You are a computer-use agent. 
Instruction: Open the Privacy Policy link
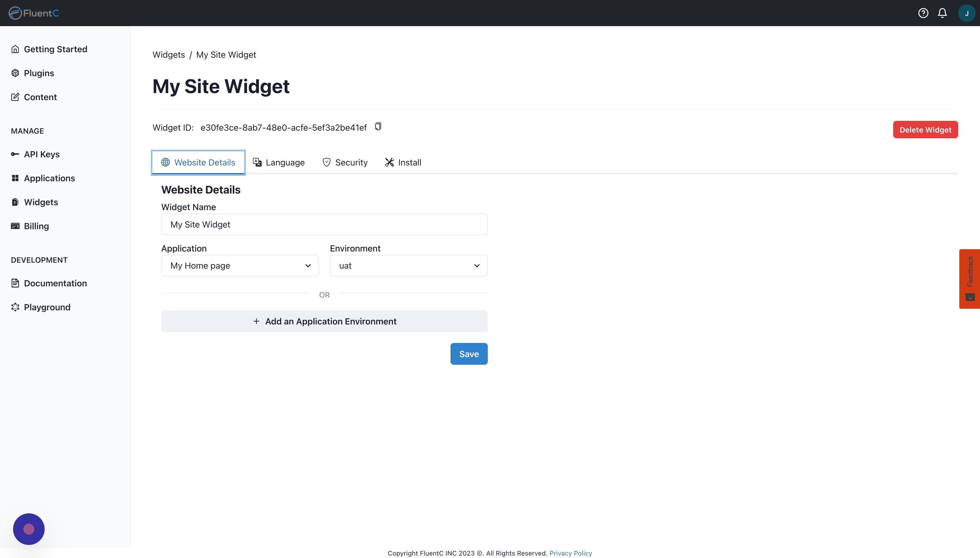[x=570, y=553]
